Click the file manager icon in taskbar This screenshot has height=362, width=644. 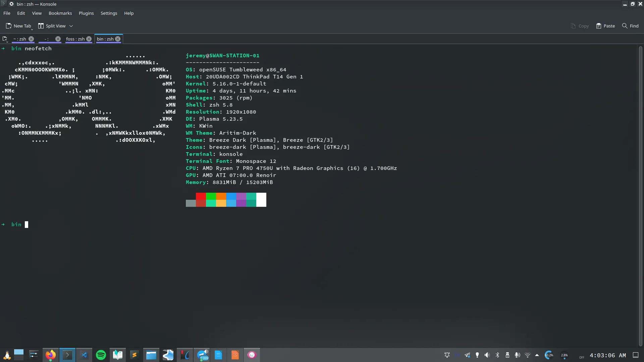coord(152,355)
